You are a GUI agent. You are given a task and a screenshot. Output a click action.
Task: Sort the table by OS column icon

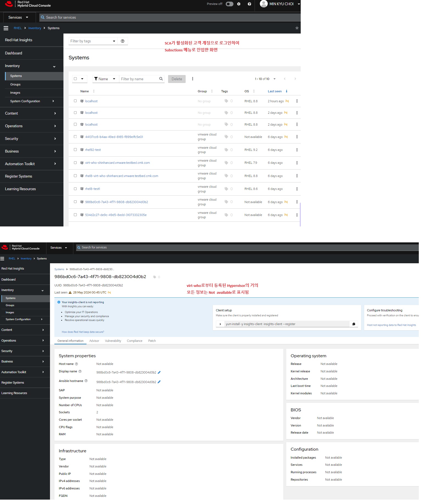254,91
